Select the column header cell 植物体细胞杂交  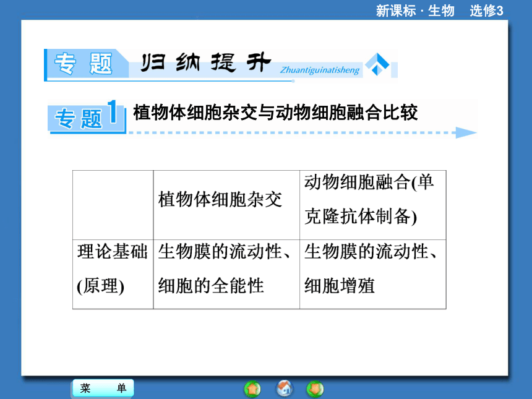click(x=226, y=205)
